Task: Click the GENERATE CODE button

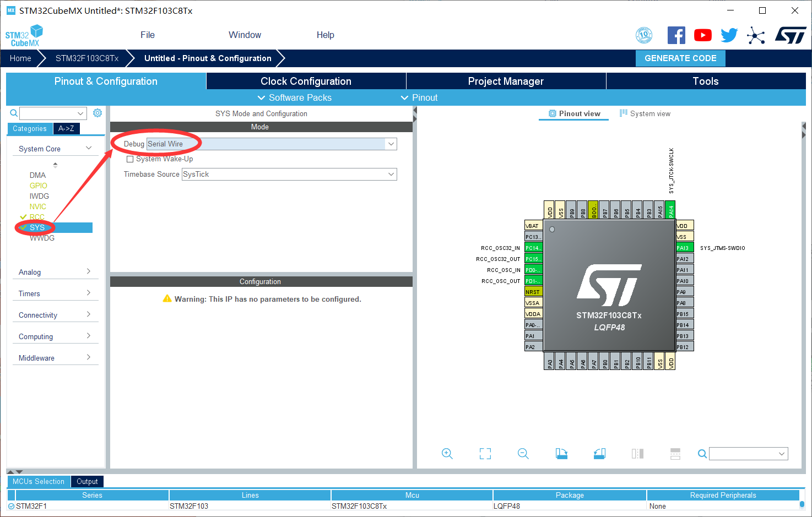Action: point(680,58)
